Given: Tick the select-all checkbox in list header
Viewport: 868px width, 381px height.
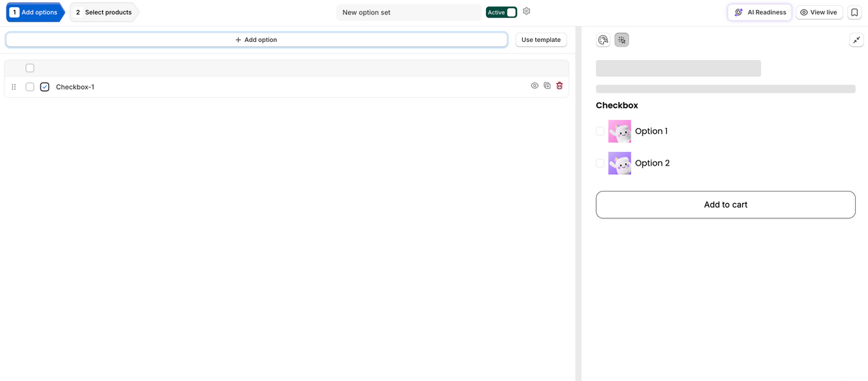Looking at the screenshot, I should [30, 68].
